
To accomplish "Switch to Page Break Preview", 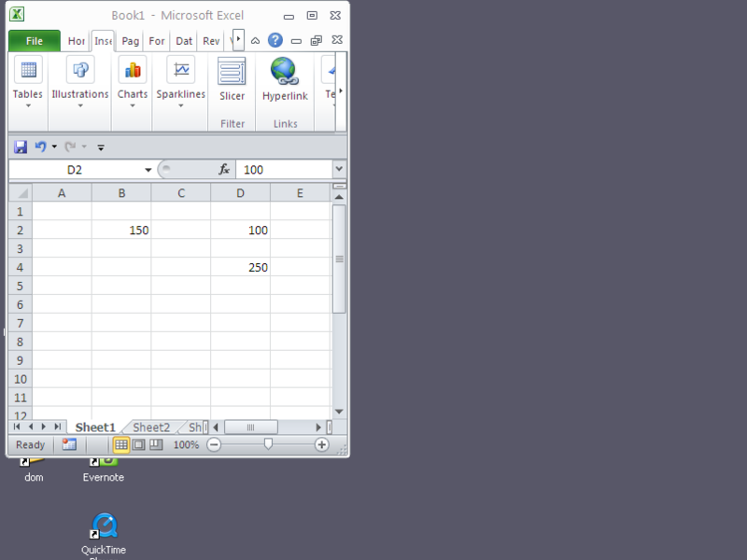I will 156,445.
